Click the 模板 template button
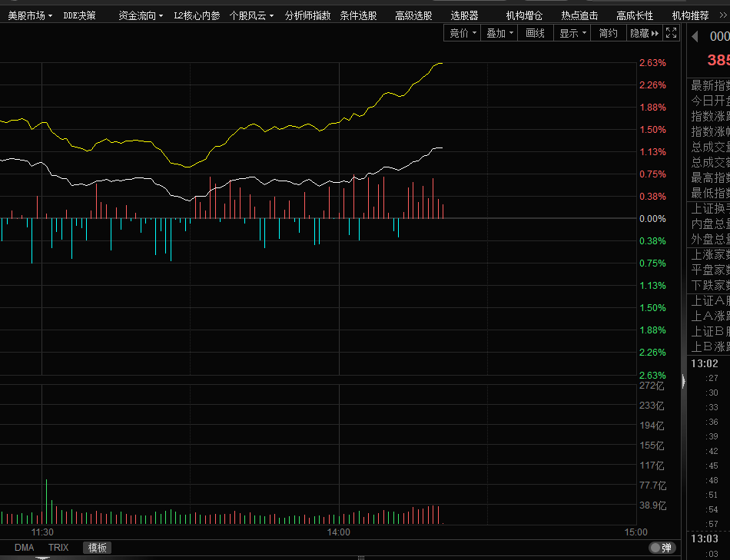Viewport: 730px width, 560px height. (98, 548)
